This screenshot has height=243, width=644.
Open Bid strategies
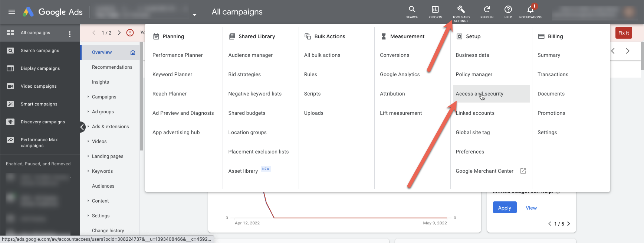244,74
